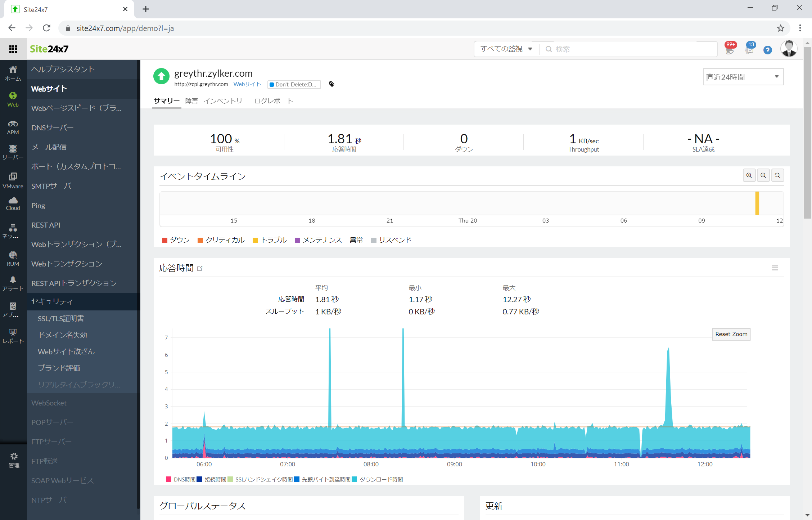Click the Reset Zoom button

tap(731, 334)
